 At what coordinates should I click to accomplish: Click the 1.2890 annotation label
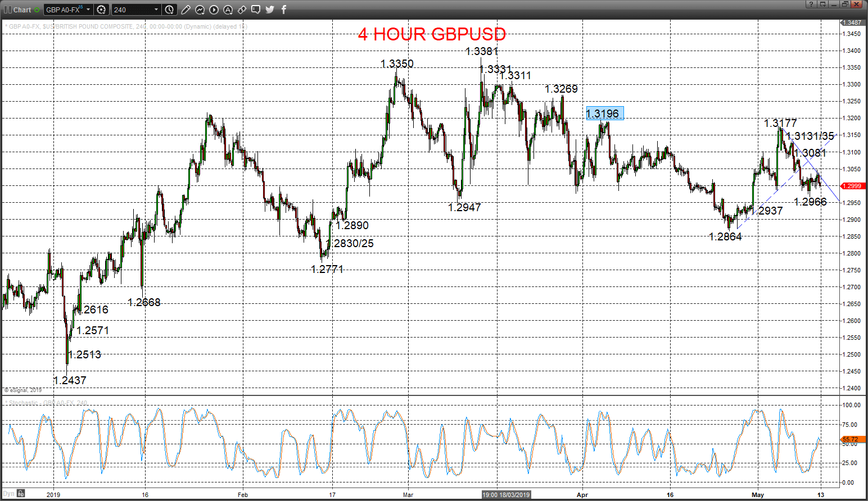tap(352, 225)
